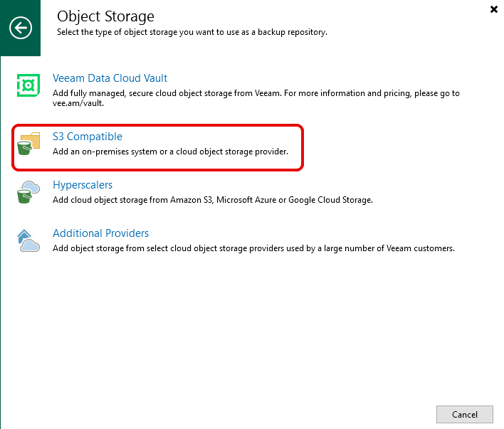This screenshot has width=504, height=429.
Task: Click the back arrow icon
Action: coord(21,28)
